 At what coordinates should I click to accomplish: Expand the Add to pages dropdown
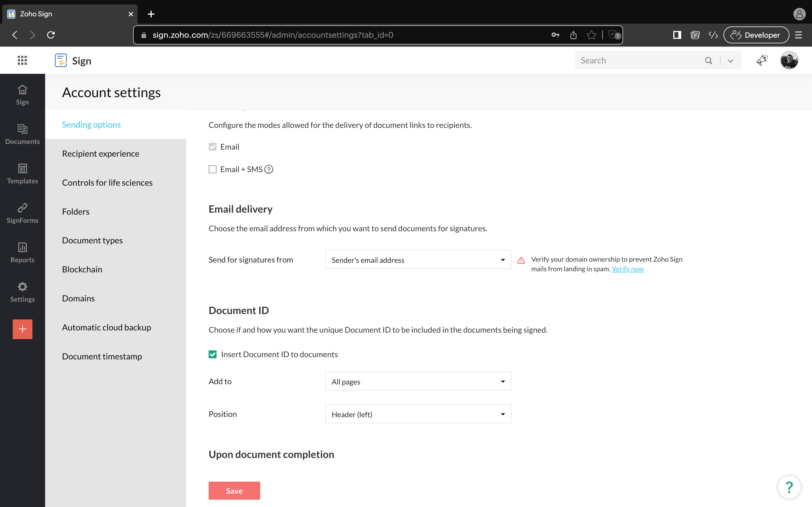coord(418,382)
